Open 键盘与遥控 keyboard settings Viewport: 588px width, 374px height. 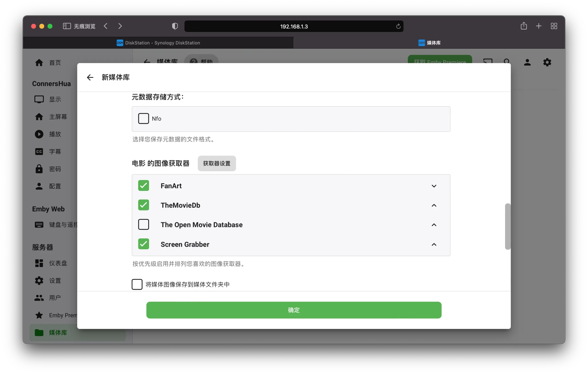click(56, 224)
